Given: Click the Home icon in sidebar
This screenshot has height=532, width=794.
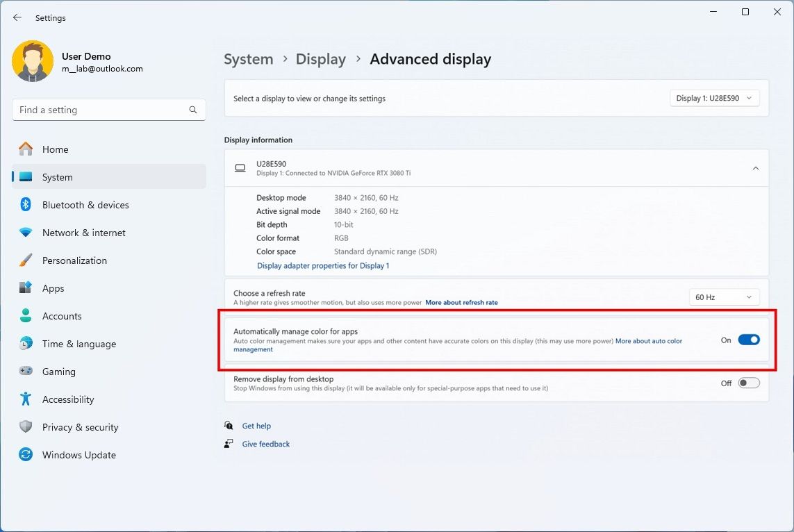Looking at the screenshot, I should 26,149.
